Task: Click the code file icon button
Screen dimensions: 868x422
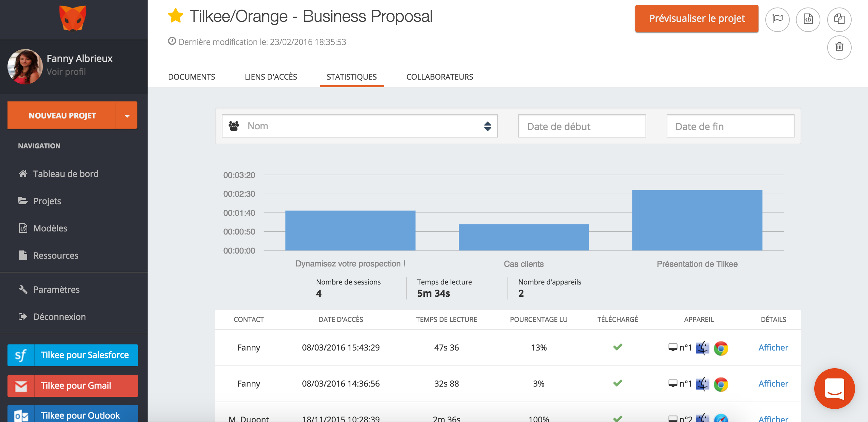Action: coord(808,19)
